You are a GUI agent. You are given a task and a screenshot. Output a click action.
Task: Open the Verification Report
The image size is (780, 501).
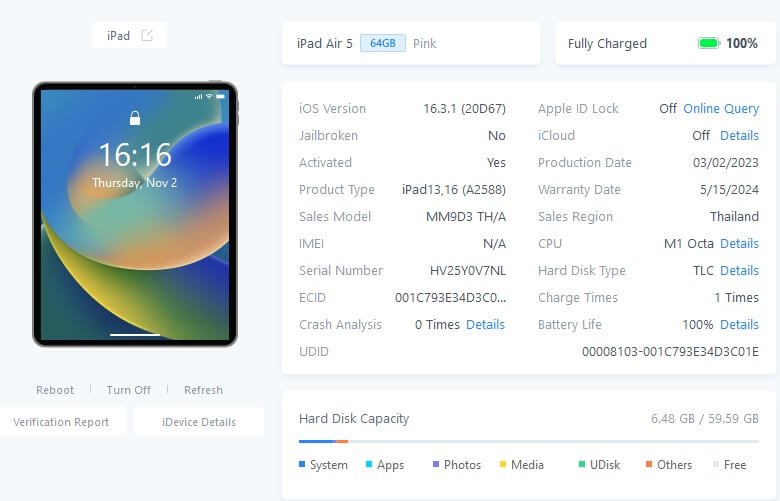pos(61,422)
